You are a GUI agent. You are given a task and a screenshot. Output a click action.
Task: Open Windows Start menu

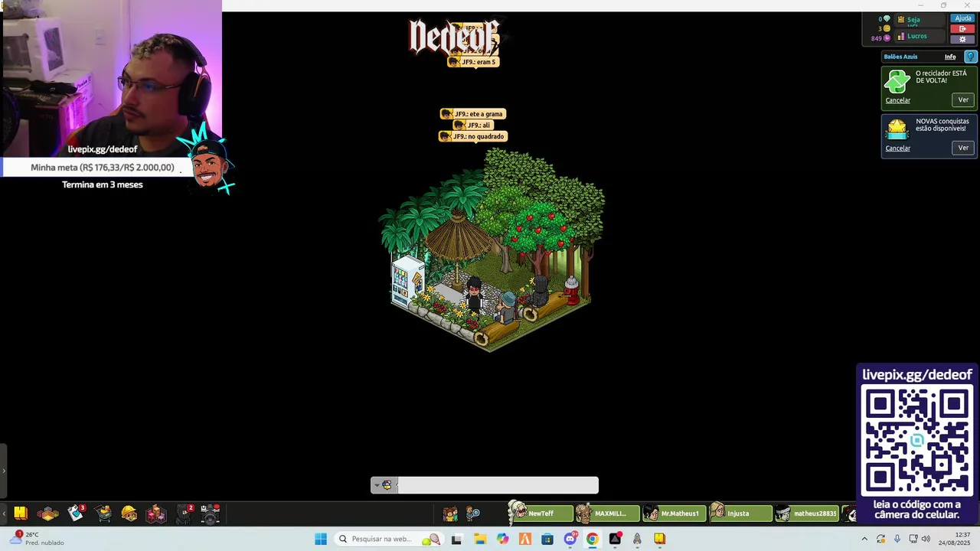point(321,539)
